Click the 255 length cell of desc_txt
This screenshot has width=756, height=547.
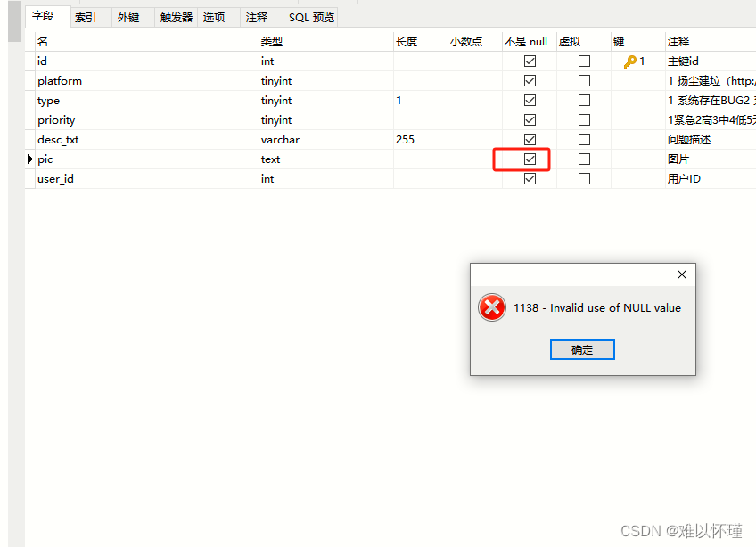tap(421, 139)
